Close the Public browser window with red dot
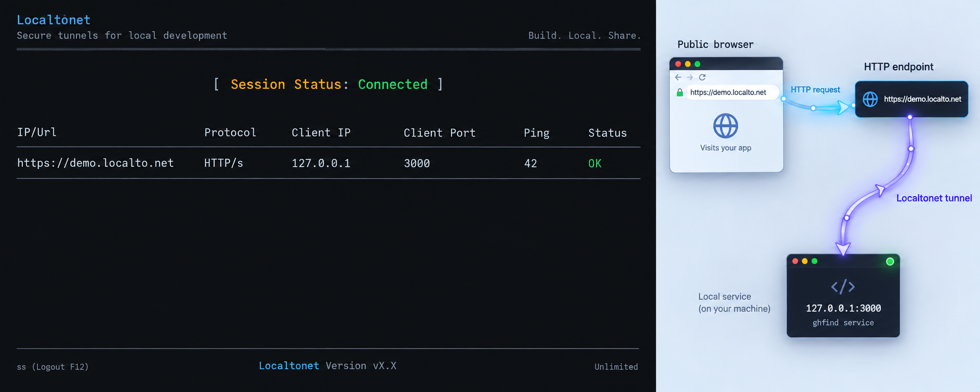 pyautogui.click(x=678, y=64)
